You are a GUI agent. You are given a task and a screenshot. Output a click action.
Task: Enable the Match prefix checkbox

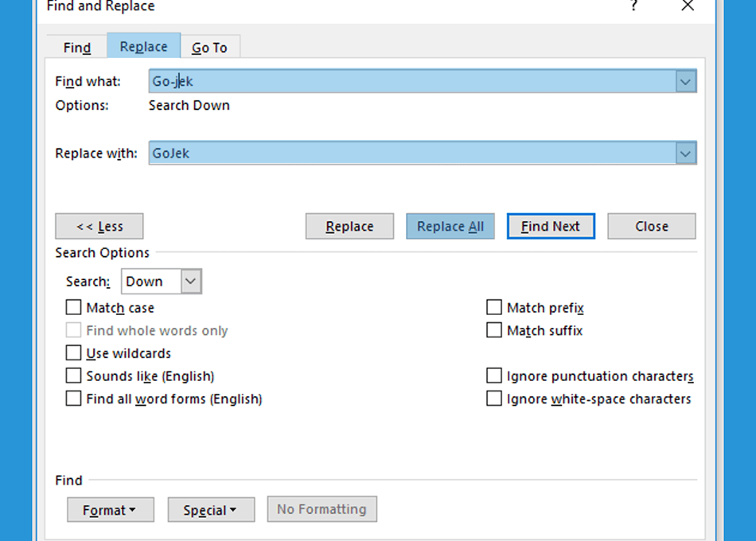(x=494, y=307)
